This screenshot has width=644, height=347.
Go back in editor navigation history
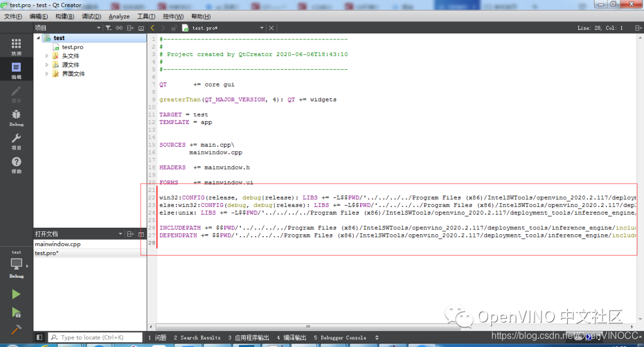[153, 28]
